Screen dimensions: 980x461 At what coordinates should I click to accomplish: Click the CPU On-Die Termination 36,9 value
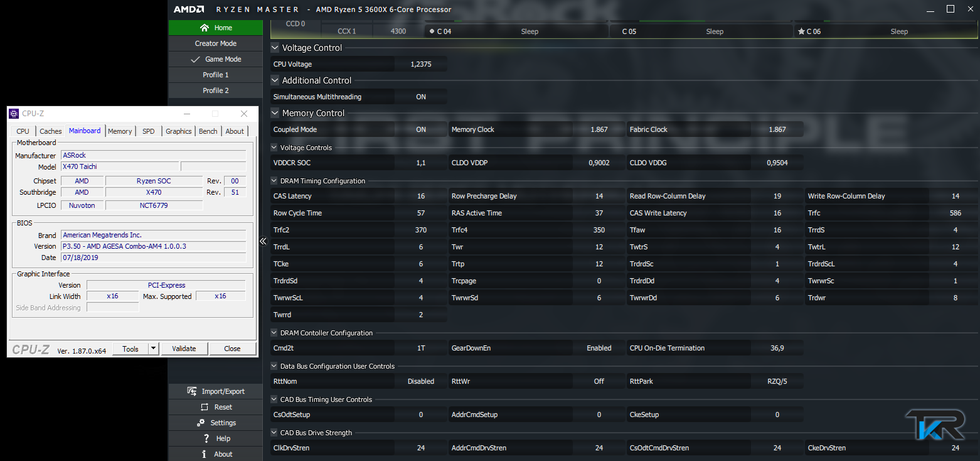pyautogui.click(x=777, y=348)
